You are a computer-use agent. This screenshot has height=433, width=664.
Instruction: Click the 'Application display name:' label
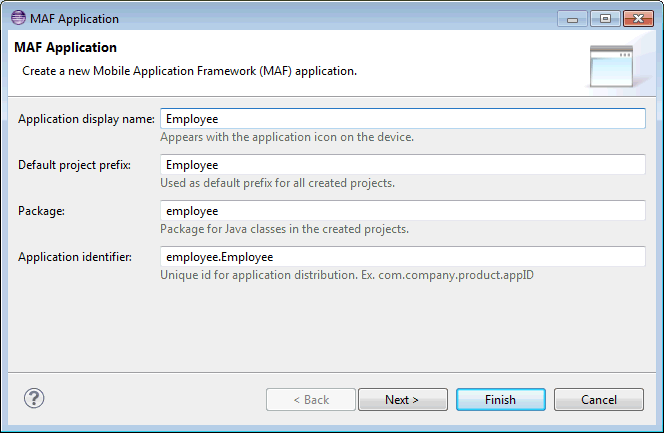click(x=86, y=119)
